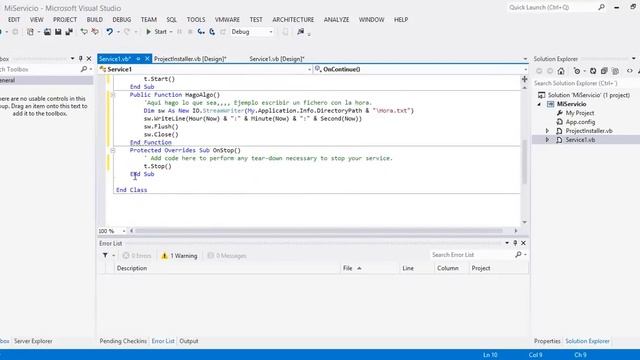The height and width of the screenshot is (360, 640).
Task: Click the Quick Launch search magnifier icon
Action: pos(601,7)
